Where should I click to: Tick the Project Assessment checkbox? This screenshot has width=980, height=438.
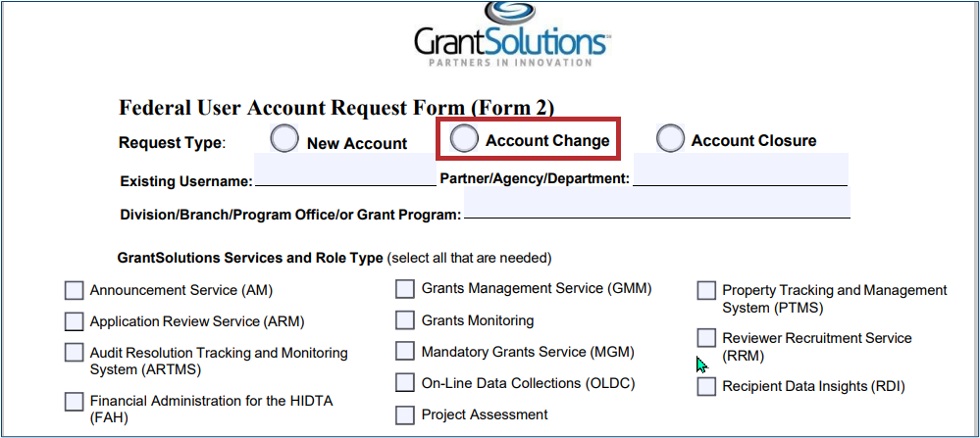point(405,414)
